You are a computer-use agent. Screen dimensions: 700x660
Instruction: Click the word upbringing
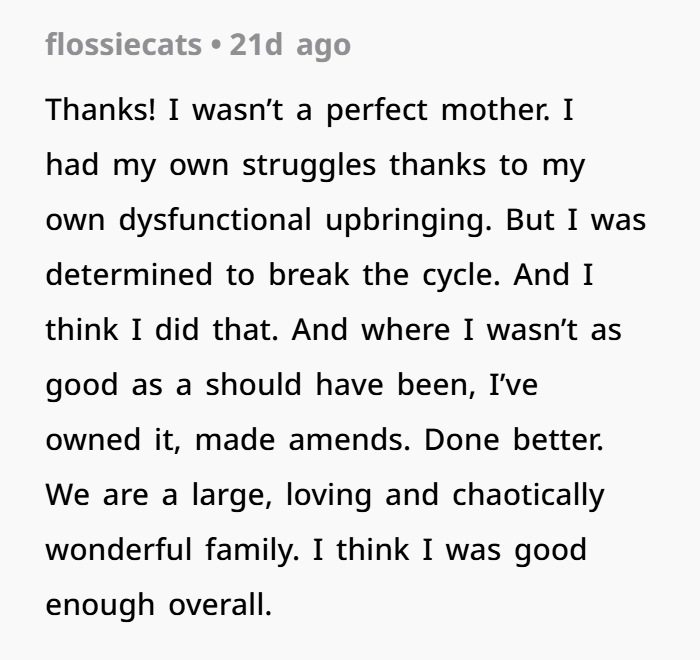pos(408,221)
